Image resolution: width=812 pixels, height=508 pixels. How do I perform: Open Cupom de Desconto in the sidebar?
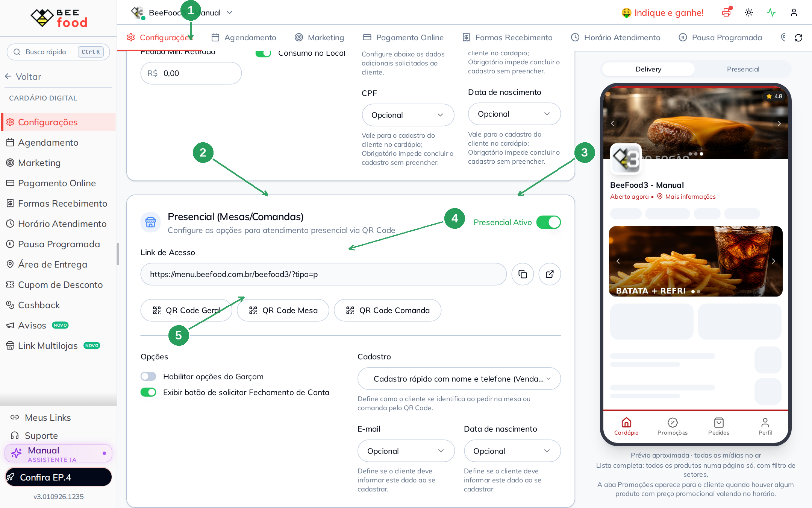[59, 285]
